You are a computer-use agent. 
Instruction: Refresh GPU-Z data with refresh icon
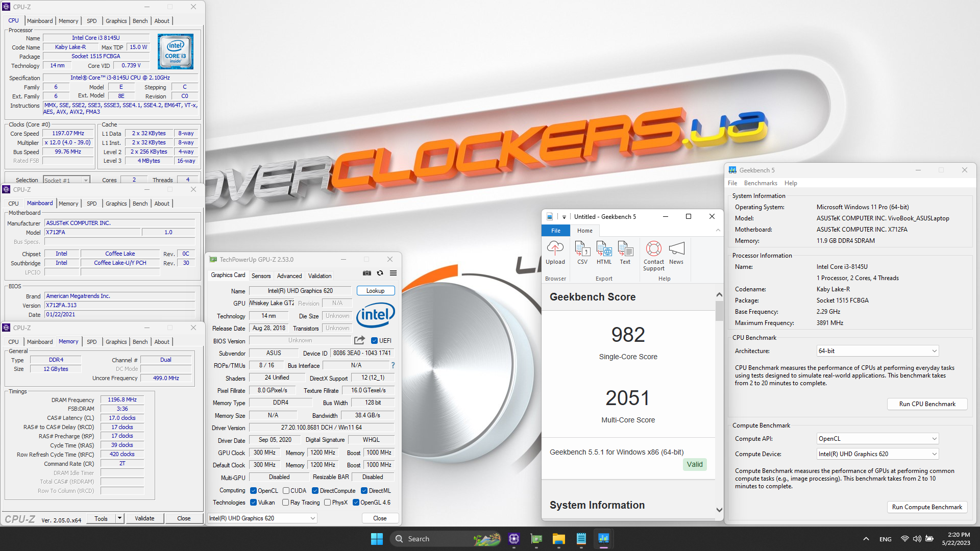[380, 273]
